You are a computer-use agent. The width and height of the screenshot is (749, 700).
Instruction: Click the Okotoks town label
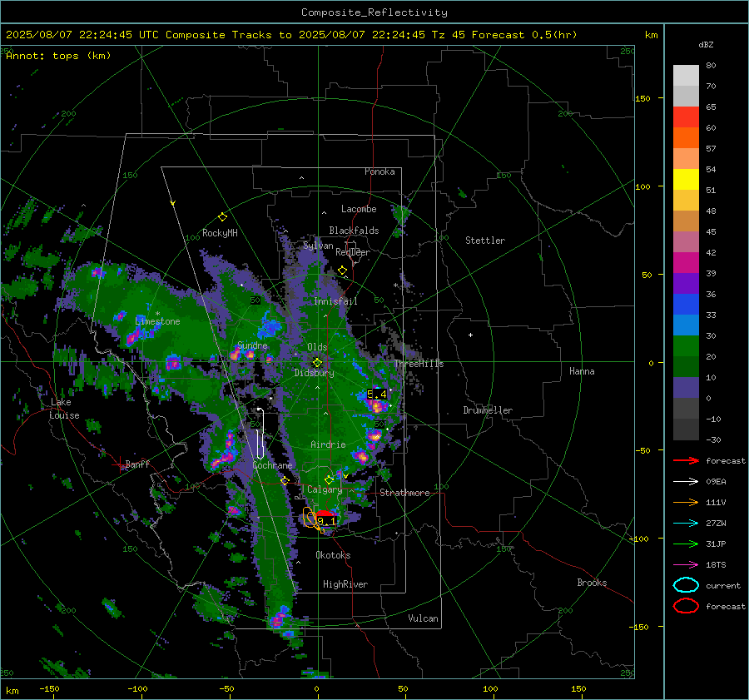[x=333, y=555]
